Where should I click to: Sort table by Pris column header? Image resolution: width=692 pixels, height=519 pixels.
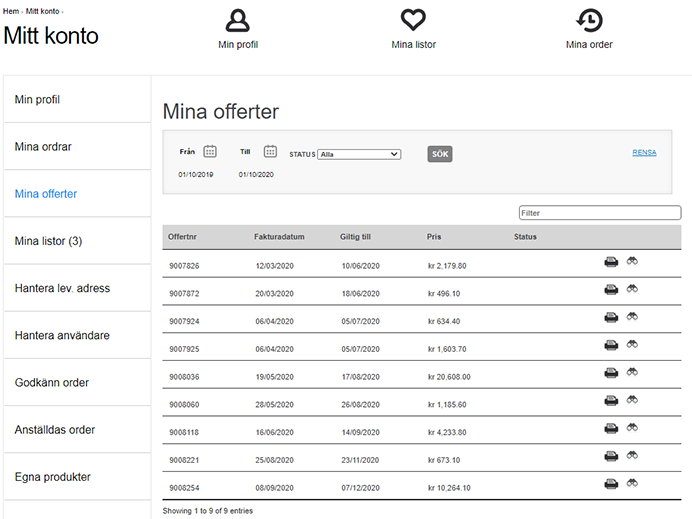[433, 237]
